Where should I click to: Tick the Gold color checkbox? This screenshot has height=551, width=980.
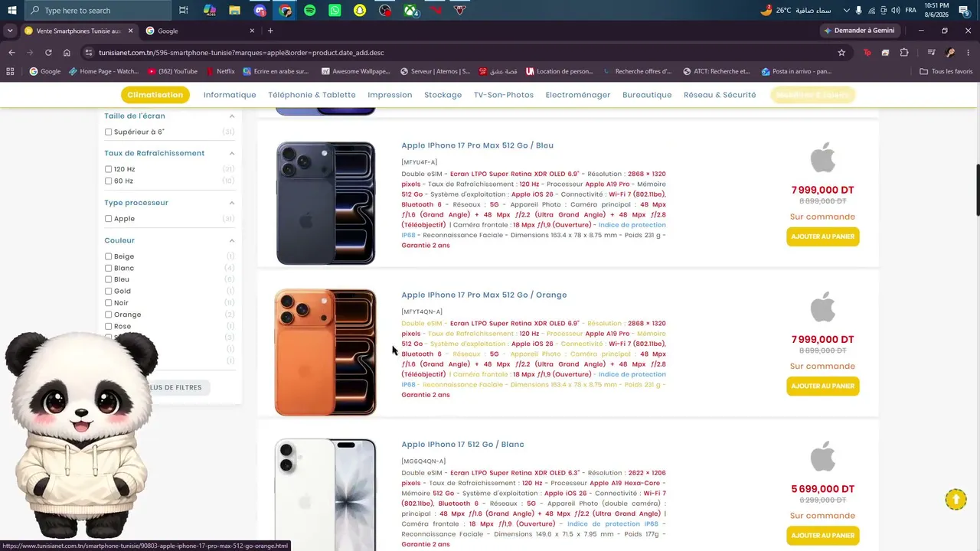[x=109, y=291]
